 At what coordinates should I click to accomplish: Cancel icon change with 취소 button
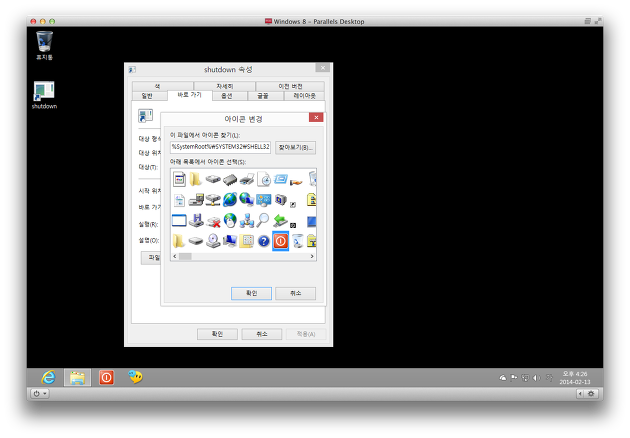click(295, 293)
